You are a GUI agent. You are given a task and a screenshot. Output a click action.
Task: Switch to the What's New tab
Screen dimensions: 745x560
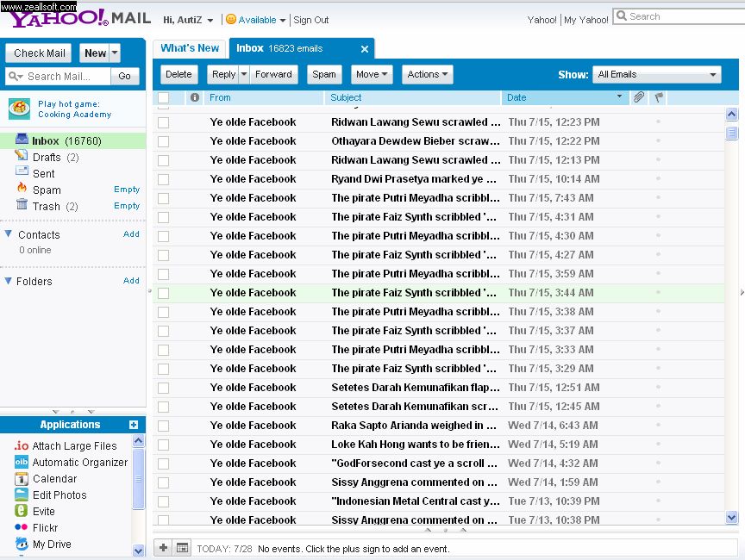pyautogui.click(x=190, y=48)
